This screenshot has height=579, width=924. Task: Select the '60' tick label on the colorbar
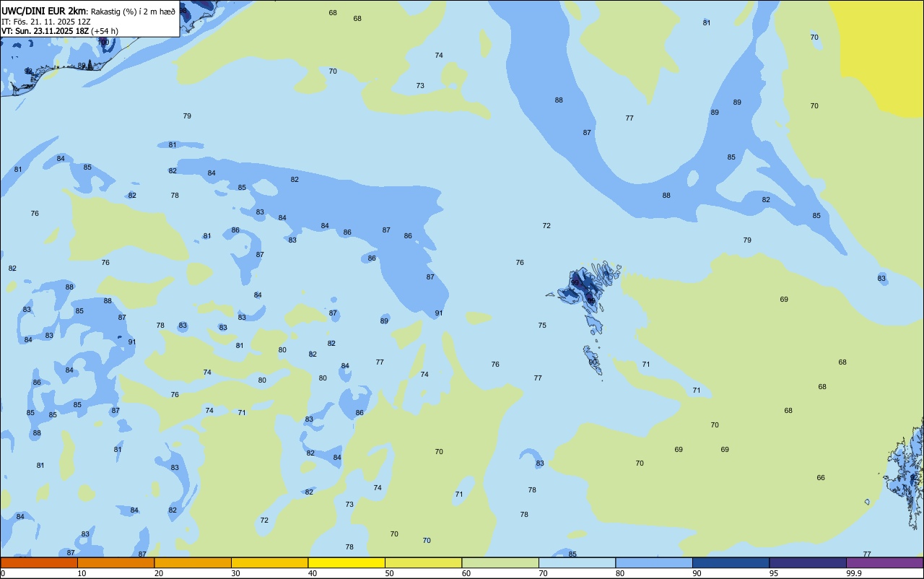point(466,573)
